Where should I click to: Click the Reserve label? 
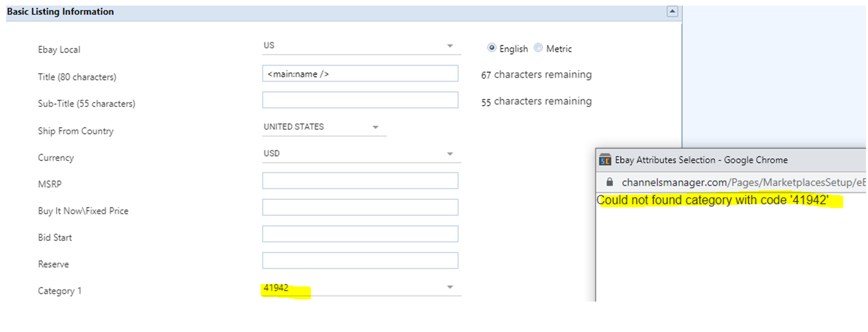click(x=53, y=264)
